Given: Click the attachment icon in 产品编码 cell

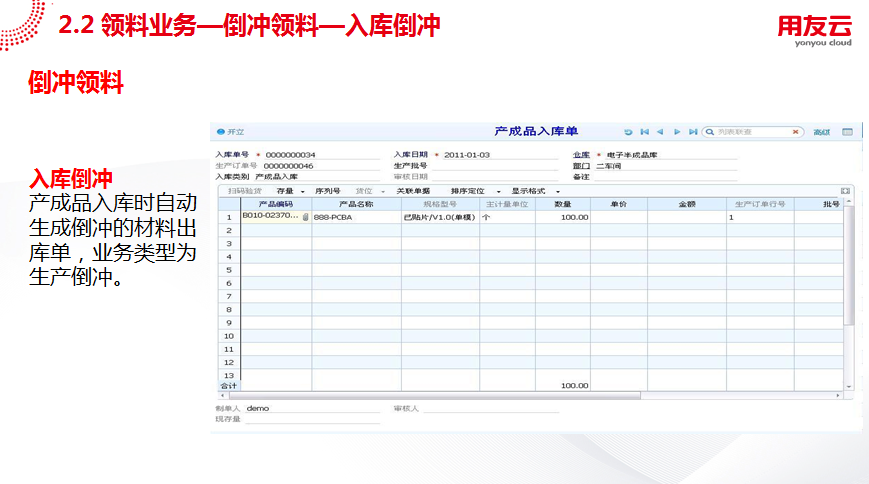Looking at the screenshot, I should [305, 217].
